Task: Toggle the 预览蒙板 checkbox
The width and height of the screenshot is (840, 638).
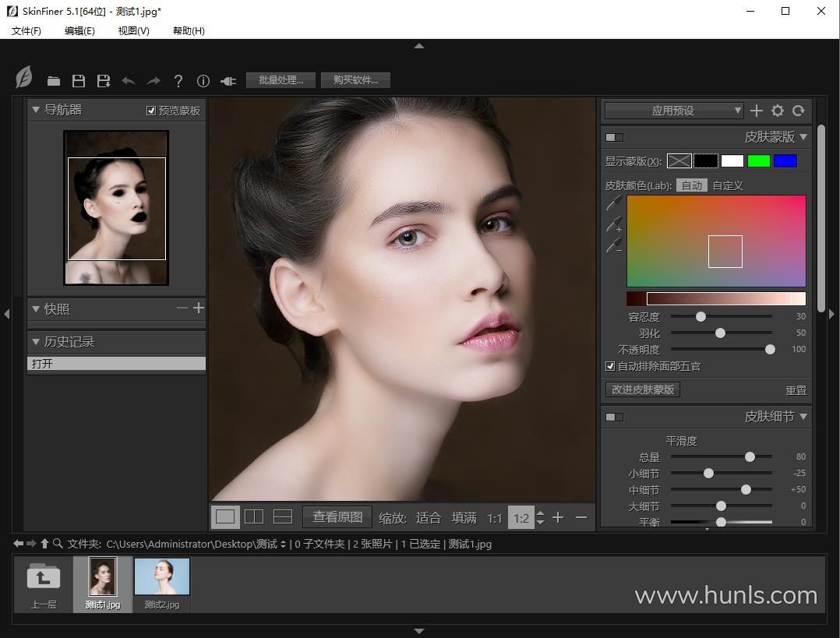Action: coord(151,111)
